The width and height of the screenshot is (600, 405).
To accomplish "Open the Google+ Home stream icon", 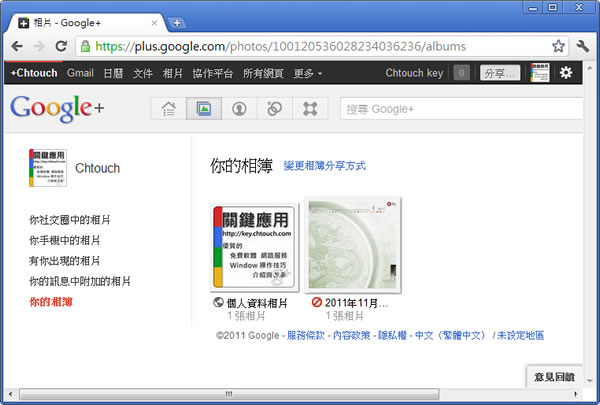I will pos(168,108).
